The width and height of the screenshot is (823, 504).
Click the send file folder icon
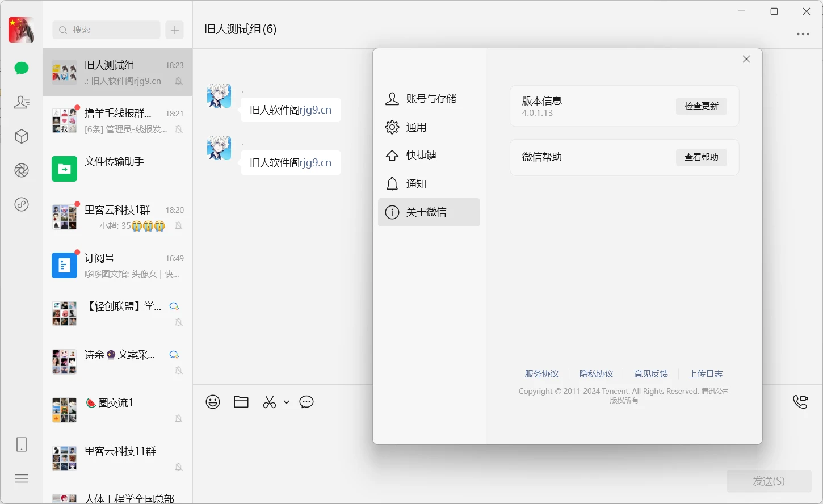pyautogui.click(x=241, y=402)
